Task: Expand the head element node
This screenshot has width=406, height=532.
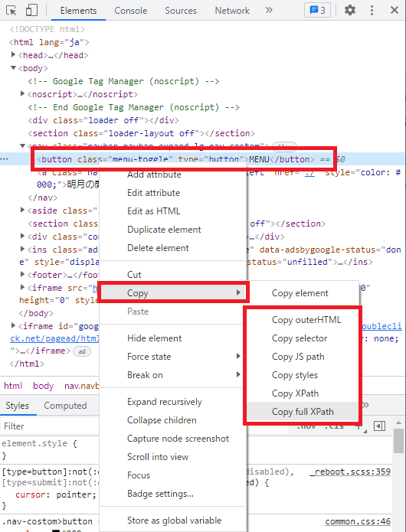Action: [13, 54]
